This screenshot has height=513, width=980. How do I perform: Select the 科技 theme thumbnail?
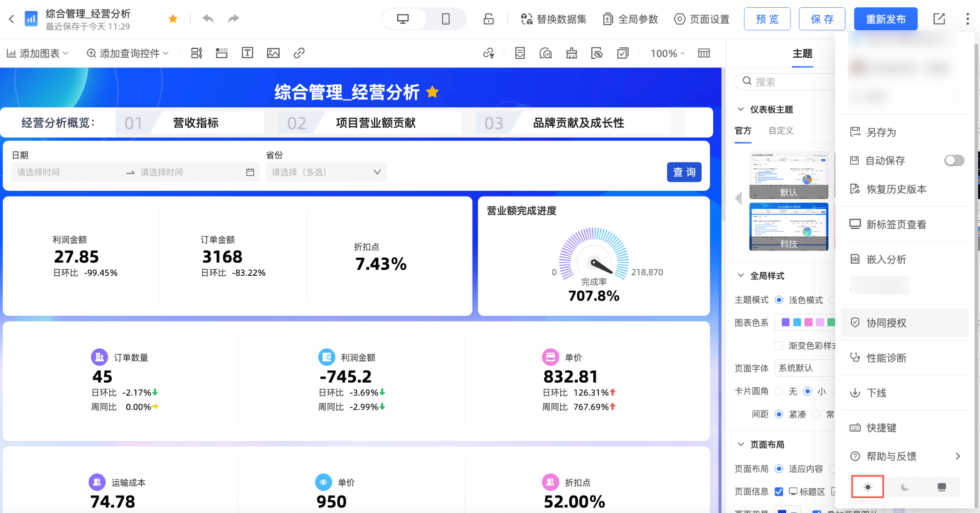point(789,227)
